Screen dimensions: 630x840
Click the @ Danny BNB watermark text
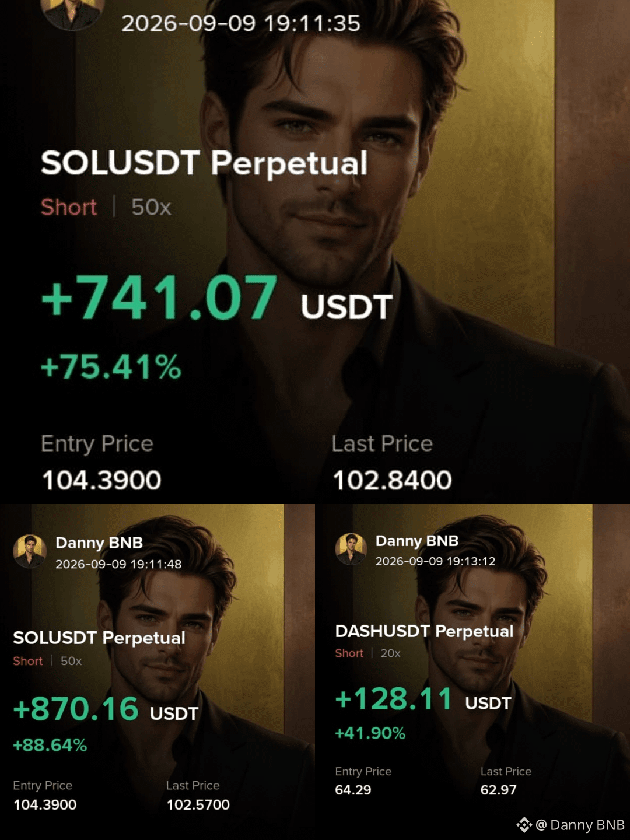pyautogui.click(x=580, y=825)
